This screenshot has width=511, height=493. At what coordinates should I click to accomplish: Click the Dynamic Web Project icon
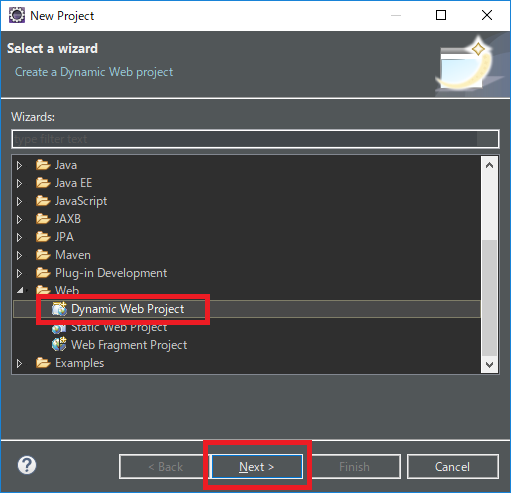(x=59, y=309)
